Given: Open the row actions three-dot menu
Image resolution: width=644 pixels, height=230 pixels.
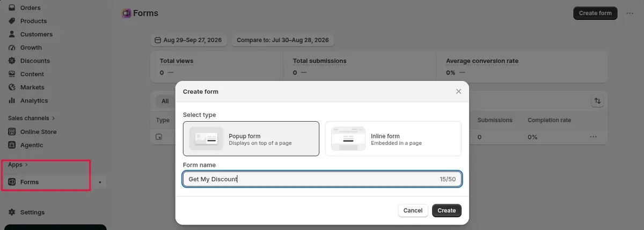Looking at the screenshot, I should coord(593,137).
